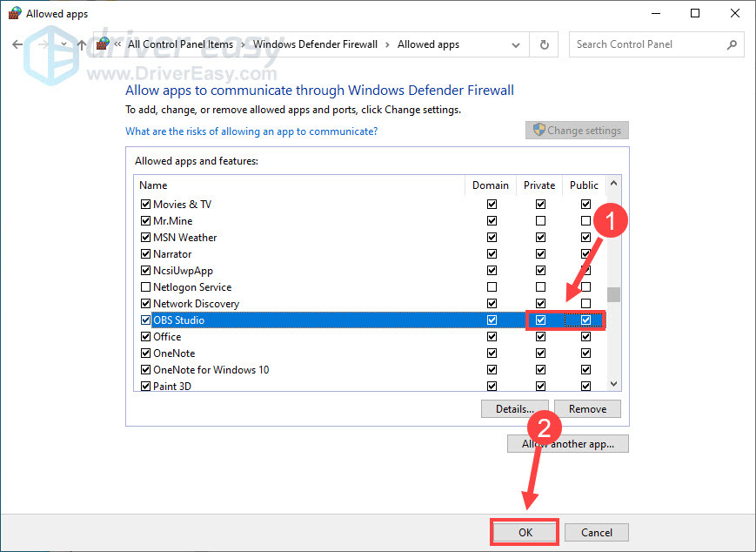Expand chevron after Windows Defender Firewall

tap(387, 45)
